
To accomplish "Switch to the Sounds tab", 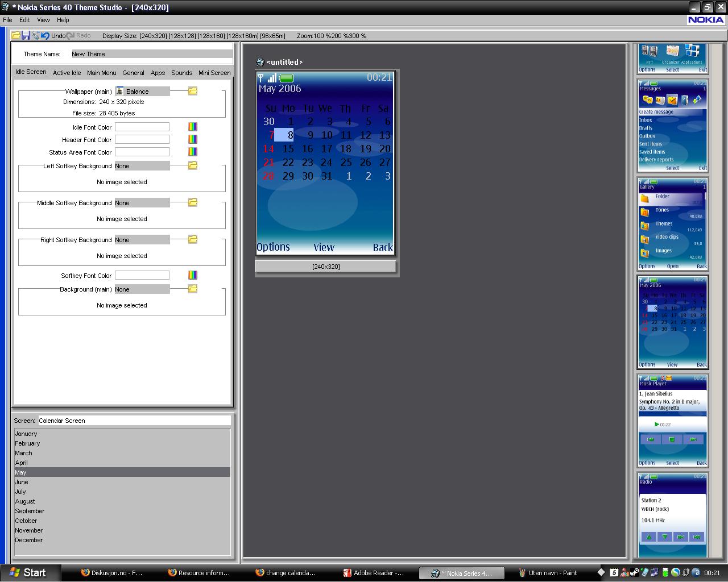I will click(181, 73).
